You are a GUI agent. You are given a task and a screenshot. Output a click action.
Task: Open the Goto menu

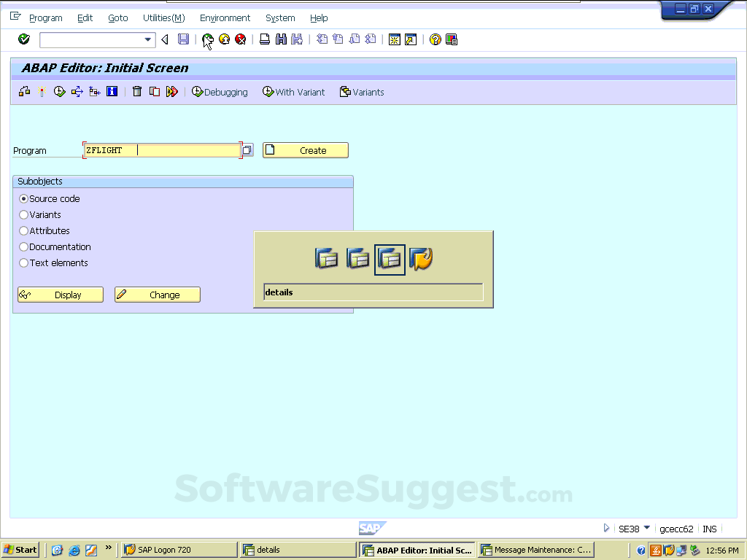117,18
